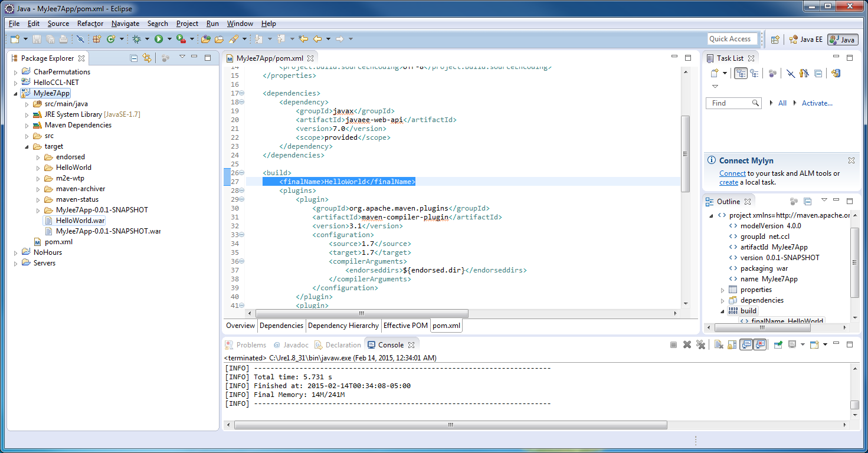Click the New Java Class icon
This screenshot has width=868, height=453.
coord(111,39)
